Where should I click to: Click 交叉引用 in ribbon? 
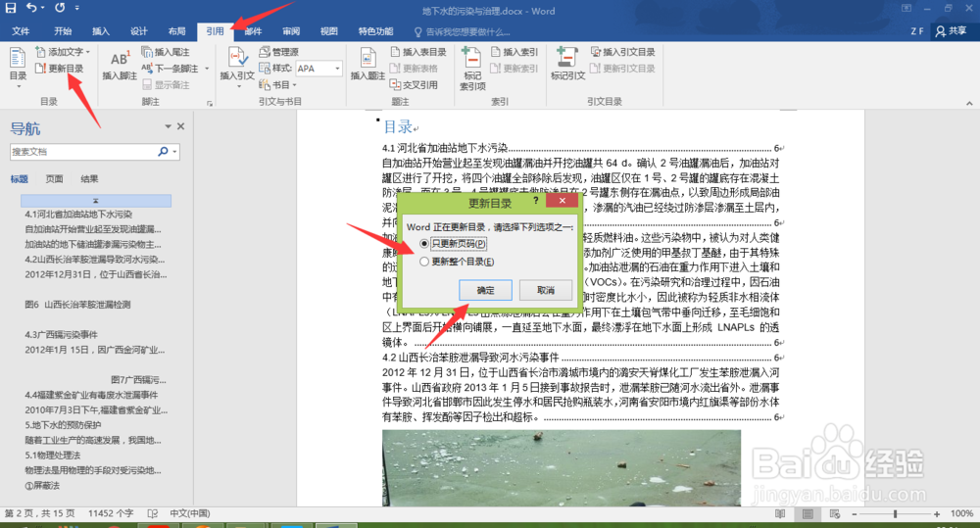click(x=414, y=84)
